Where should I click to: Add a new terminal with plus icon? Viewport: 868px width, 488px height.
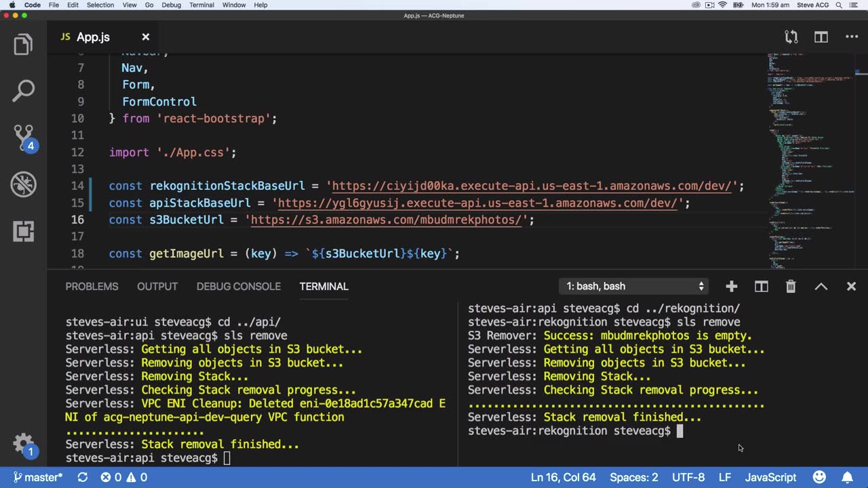pyautogui.click(x=731, y=287)
